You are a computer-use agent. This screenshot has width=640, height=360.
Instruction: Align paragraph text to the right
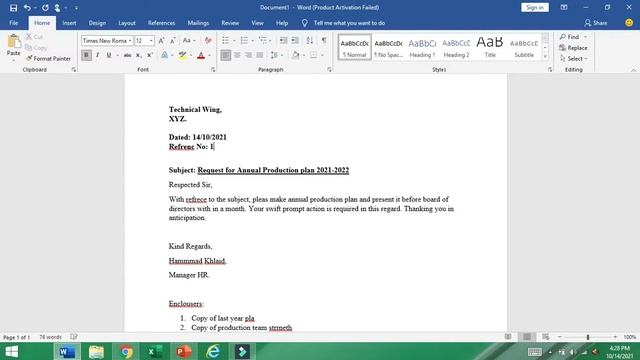pos(248,55)
